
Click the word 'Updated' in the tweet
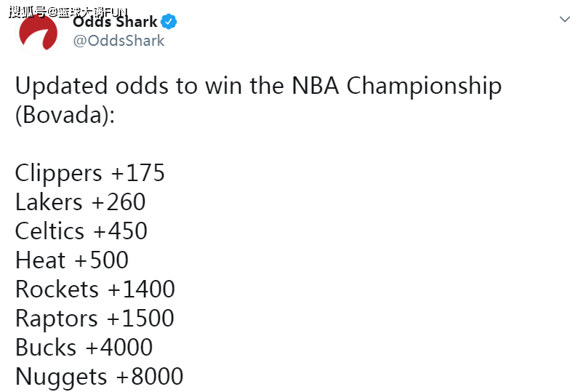pos(61,87)
